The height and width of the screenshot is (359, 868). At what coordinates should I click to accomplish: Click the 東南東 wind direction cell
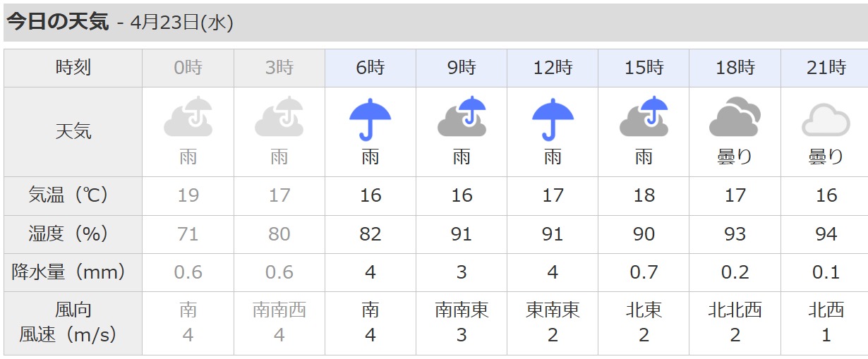(x=553, y=310)
